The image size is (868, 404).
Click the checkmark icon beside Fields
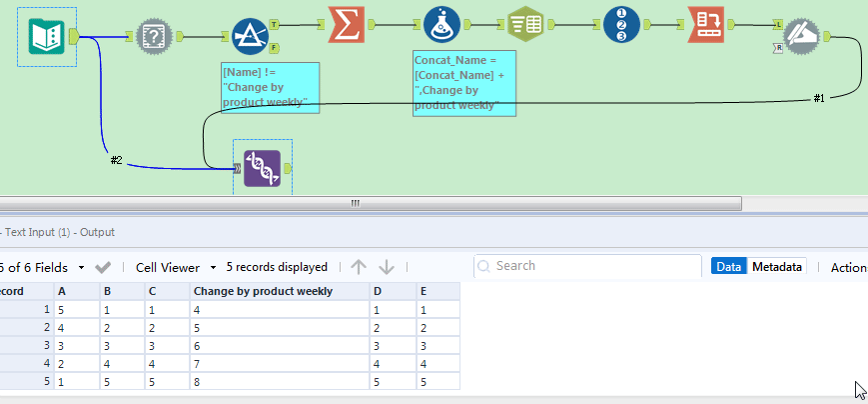click(x=103, y=268)
